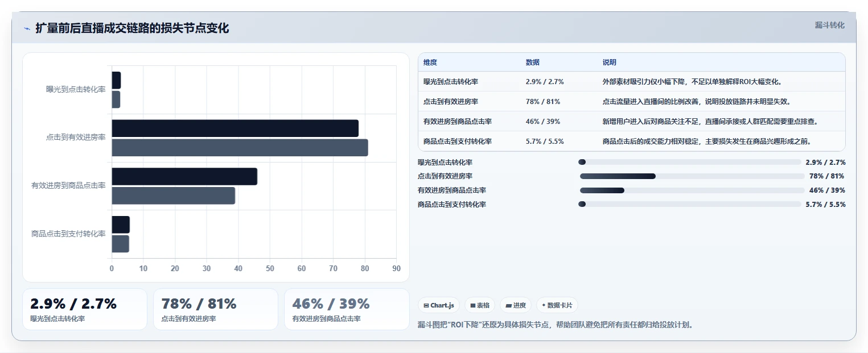
Task: Click 5.7% / 5.5% at the progress bar end
Action: (x=825, y=205)
